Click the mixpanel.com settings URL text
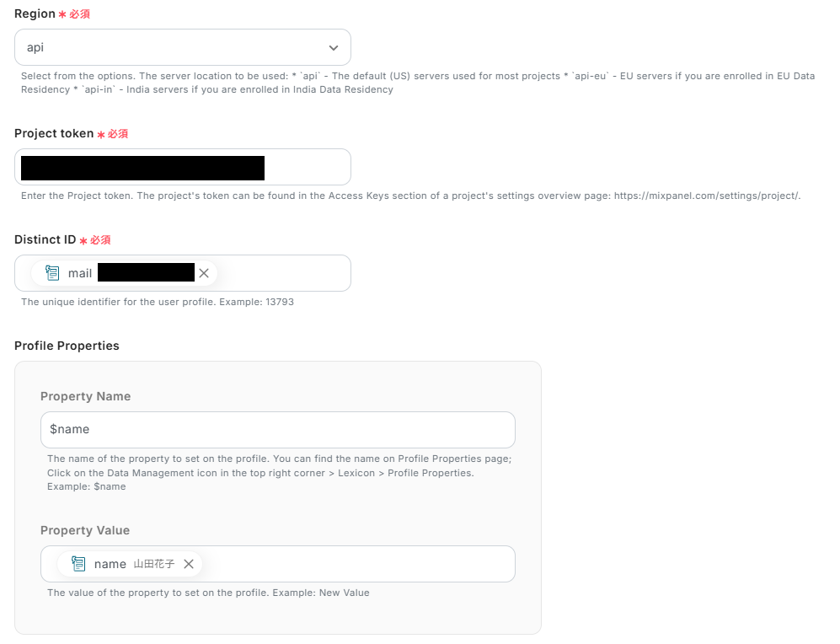Viewport: 840px width, 644px height. 706,196
